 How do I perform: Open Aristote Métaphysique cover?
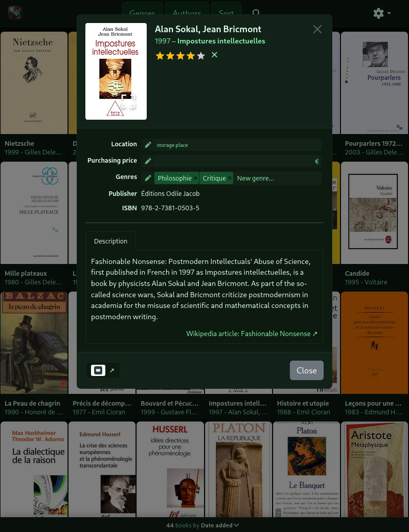coord(374,470)
